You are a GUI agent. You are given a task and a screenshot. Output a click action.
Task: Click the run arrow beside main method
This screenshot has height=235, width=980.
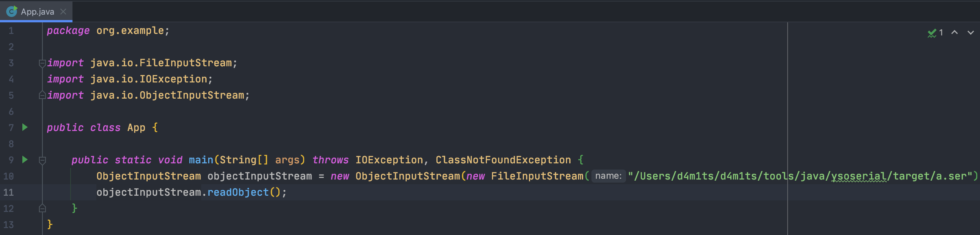(x=25, y=159)
